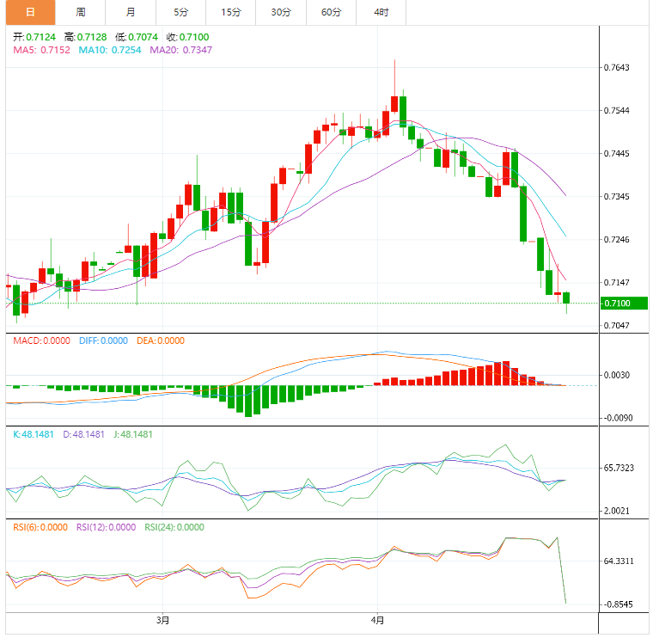Click the 0.7047 price axis label
The height and width of the screenshot is (644, 653).
[x=617, y=326]
